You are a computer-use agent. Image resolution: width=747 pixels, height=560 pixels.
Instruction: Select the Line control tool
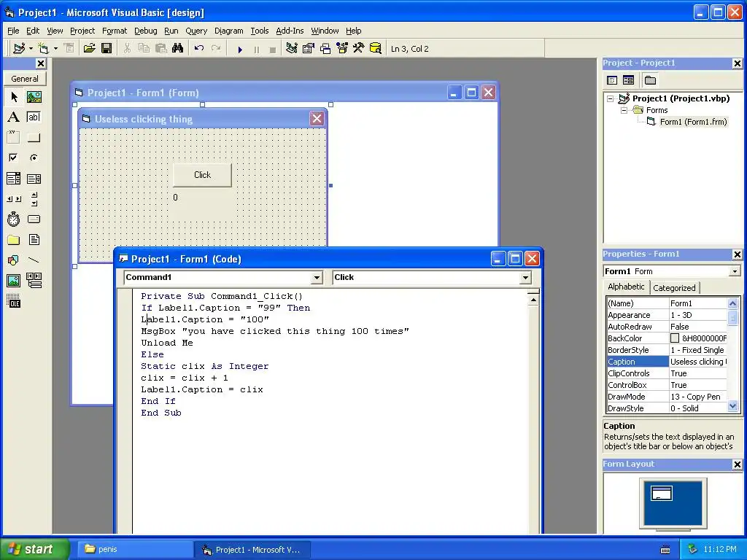click(34, 260)
